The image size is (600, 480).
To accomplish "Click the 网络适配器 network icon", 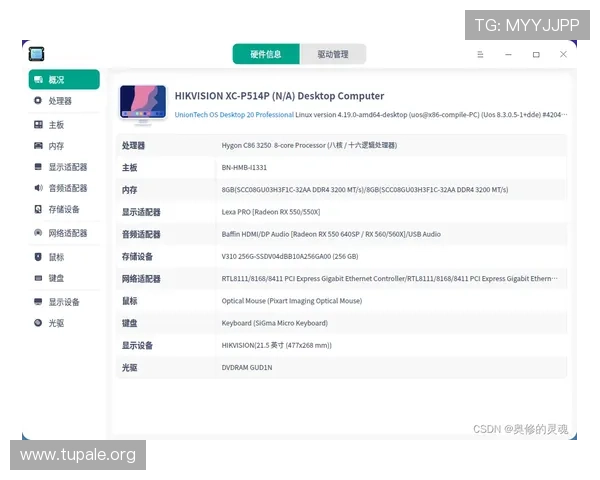I will point(38,233).
